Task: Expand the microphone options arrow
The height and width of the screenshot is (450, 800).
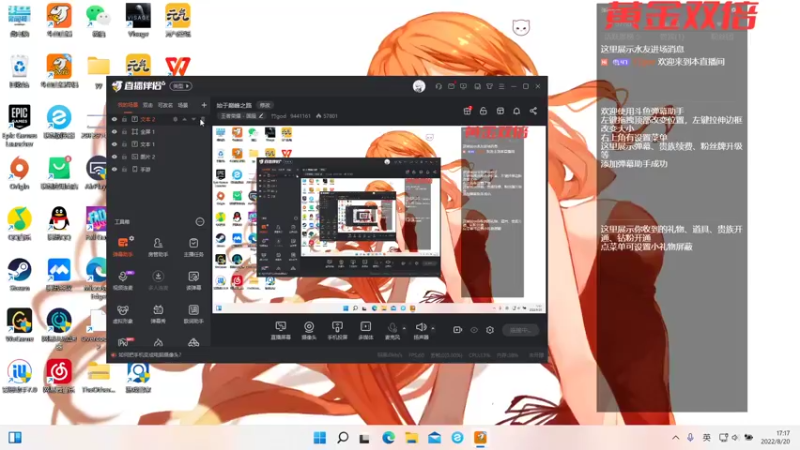Action: coord(404,328)
